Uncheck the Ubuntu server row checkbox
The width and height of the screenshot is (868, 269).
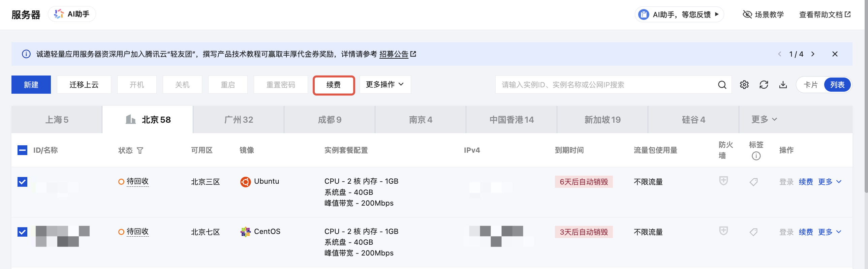(22, 182)
